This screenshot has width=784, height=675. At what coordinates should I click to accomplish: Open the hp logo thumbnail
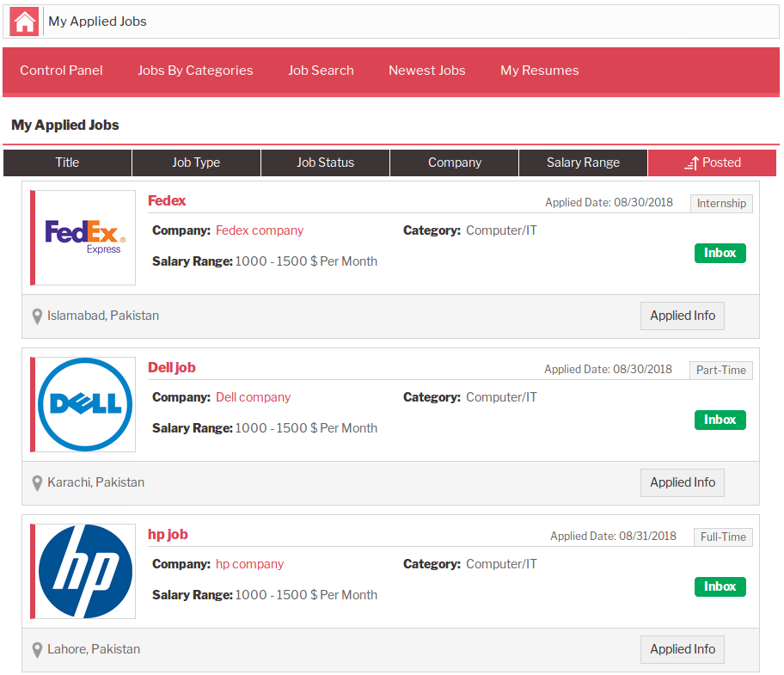(x=83, y=572)
